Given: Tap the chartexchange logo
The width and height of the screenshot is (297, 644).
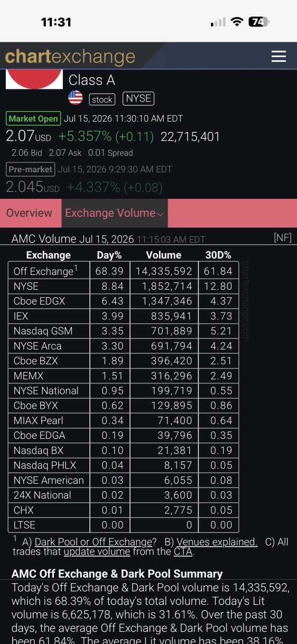Looking at the screenshot, I should click(x=70, y=57).
